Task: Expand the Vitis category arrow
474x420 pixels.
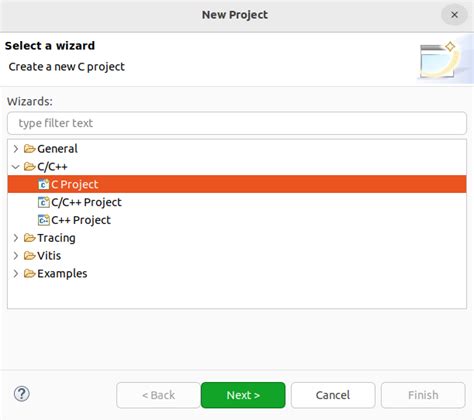Action: tap(16, 256)
